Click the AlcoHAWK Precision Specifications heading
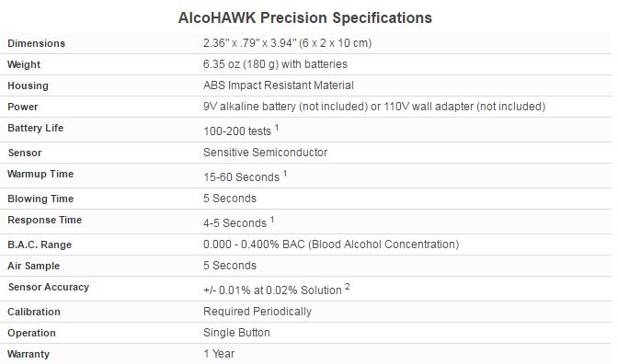Image resolution: width=618 pixels, height=364 pixels. (305, 18)
